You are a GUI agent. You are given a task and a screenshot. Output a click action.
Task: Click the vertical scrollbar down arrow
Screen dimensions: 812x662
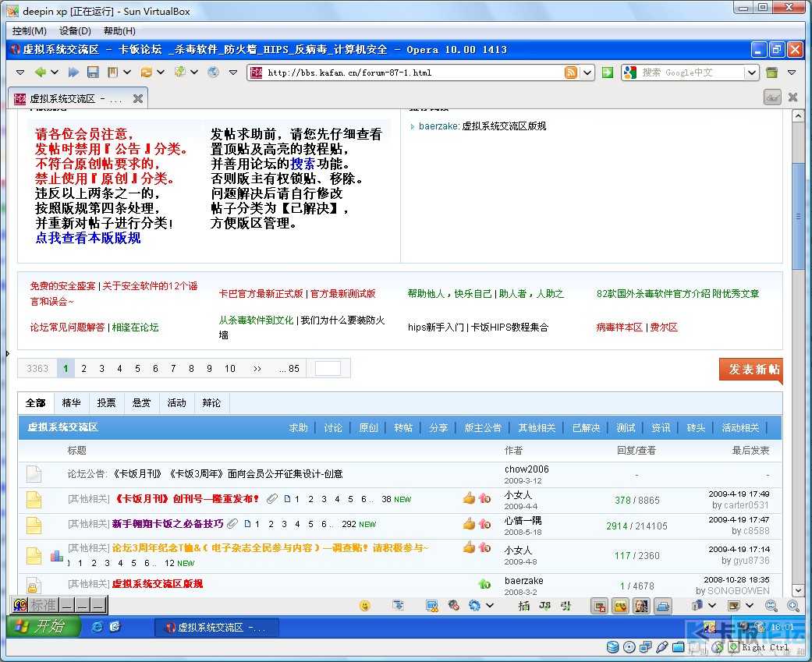pyautogui.click(x=798, y=589)
